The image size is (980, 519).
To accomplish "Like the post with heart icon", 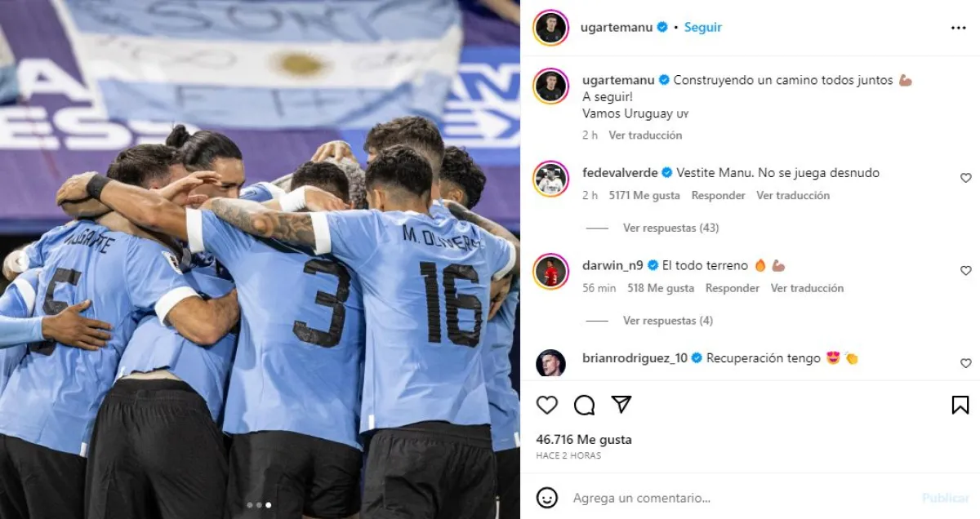I will (x=547, y=405).
